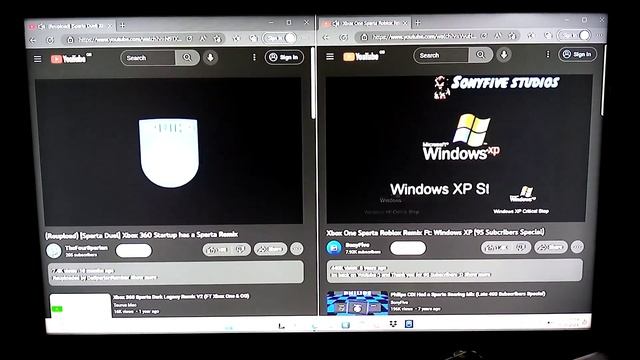Open the YouTube guide menu in the right window
The image size is (640, 360).
pos(330,56)
